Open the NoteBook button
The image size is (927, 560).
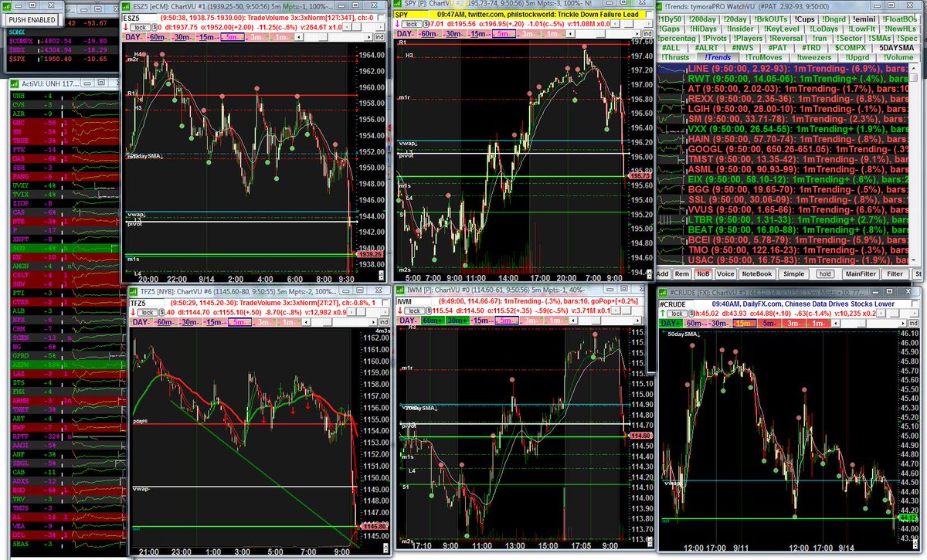coord(756,273)
